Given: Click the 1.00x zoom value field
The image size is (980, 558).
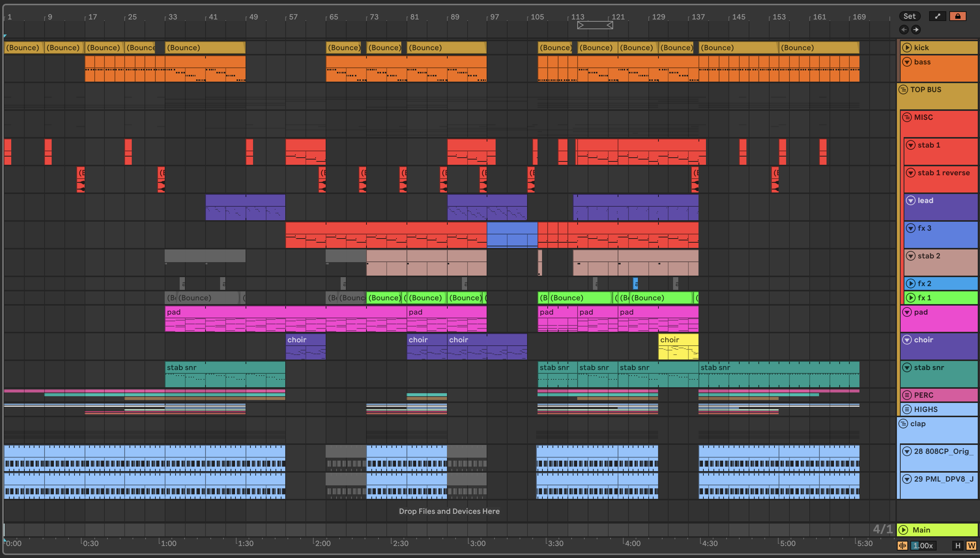Looking at the screenshot, I should click(x=923, y=545).
